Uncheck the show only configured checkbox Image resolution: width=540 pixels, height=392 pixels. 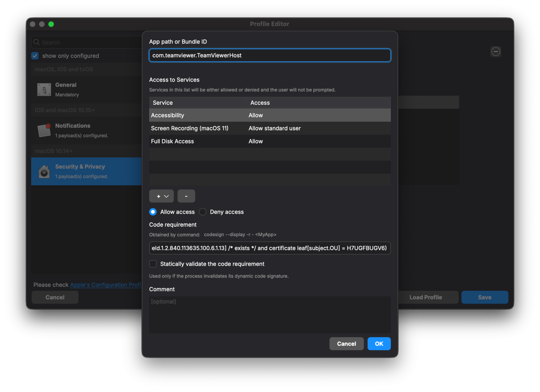35,56
